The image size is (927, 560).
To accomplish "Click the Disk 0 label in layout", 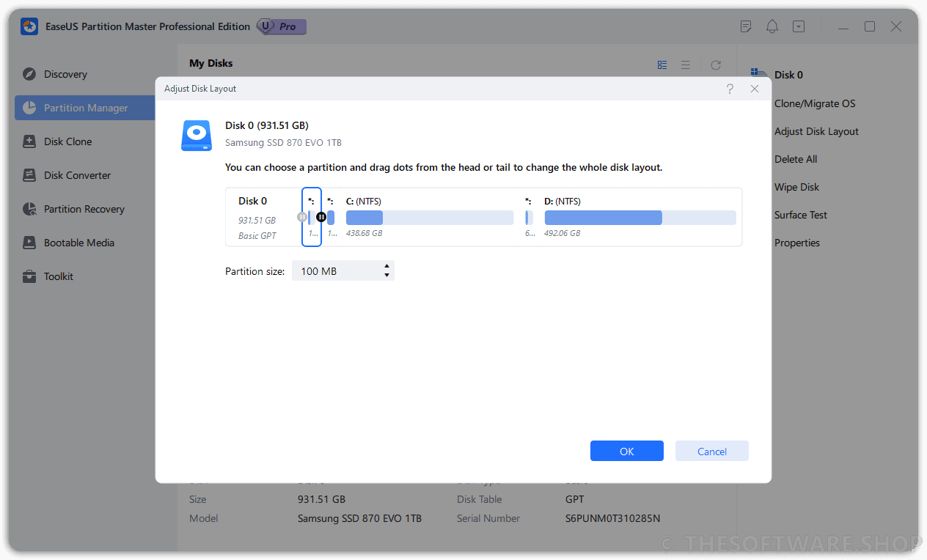I will 253,201.
